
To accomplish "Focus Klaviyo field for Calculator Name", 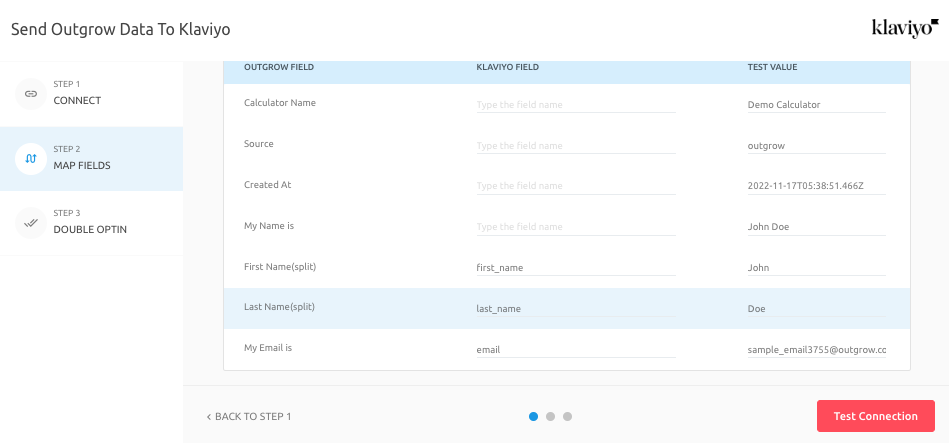I will 576,105.
